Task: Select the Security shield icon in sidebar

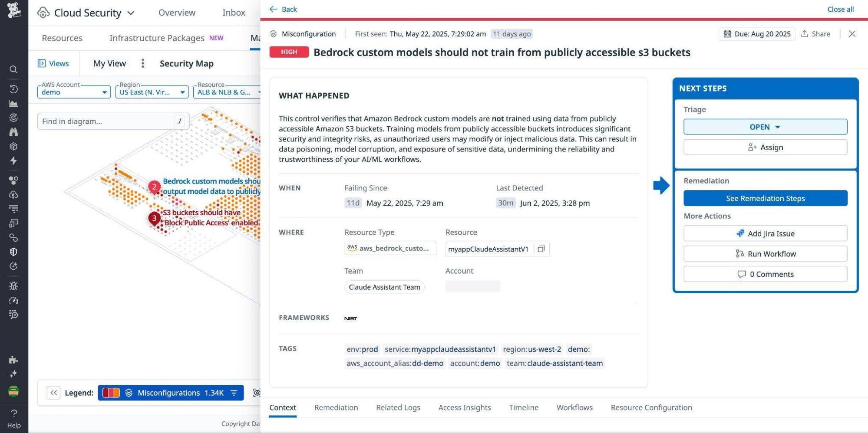Action: pos(13,252)
